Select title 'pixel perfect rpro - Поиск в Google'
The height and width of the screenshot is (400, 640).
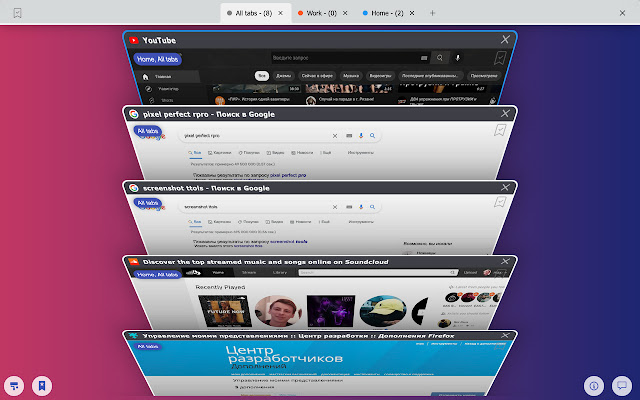click(x=209, y=114)
